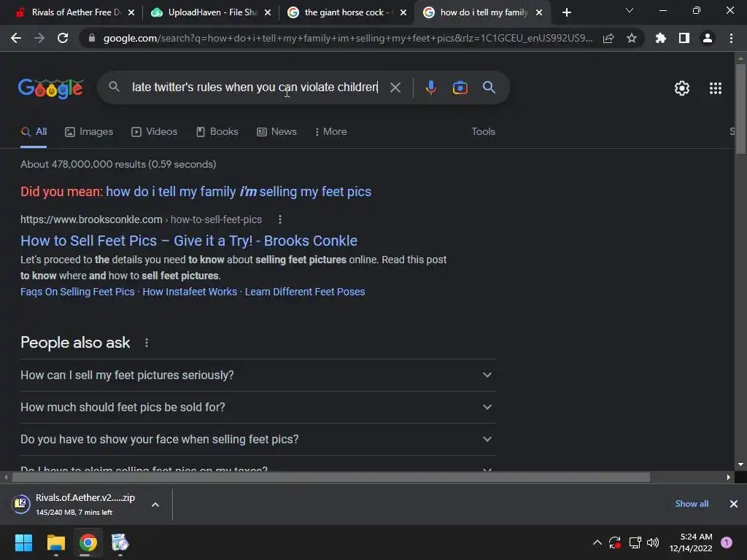Viewport: 747px width, 560px height.
Task: Open 'Learn Different Feet Poses' sitelink
Action: tap(305, 292)
